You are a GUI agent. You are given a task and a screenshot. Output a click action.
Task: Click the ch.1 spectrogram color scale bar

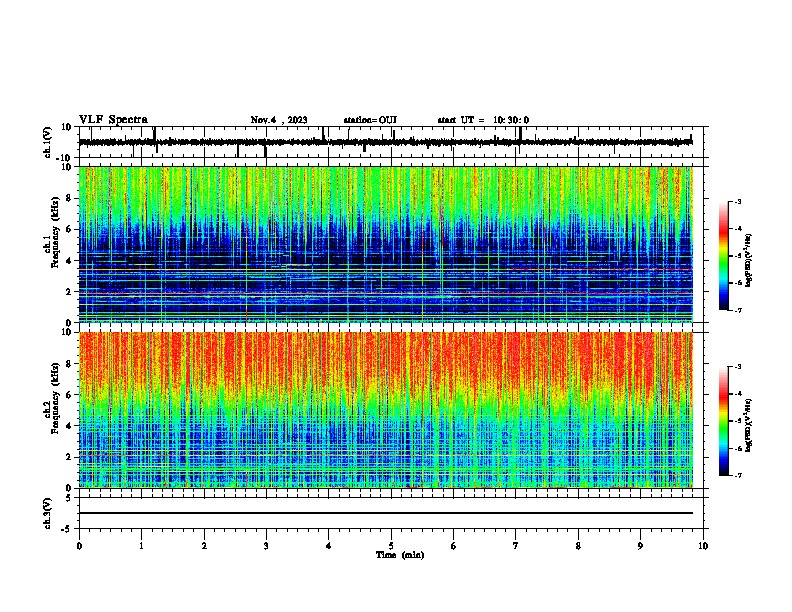tap(724, 256)
